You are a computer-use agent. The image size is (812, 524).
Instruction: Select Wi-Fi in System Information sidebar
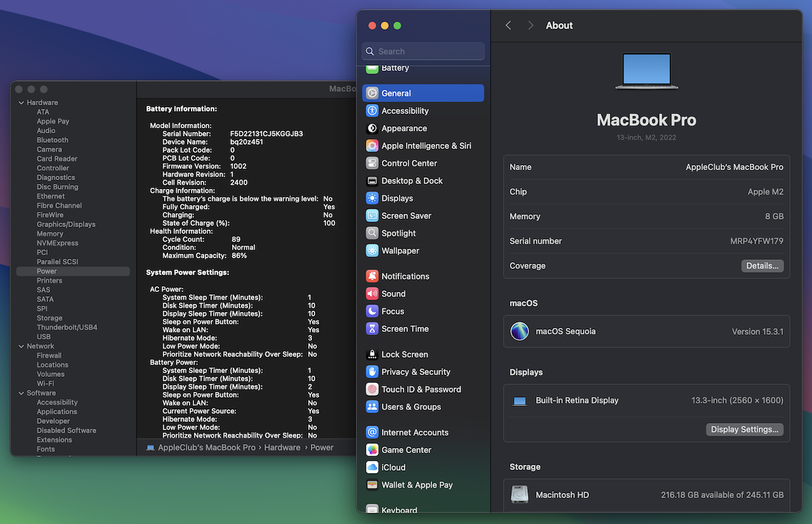pos(45,384)
